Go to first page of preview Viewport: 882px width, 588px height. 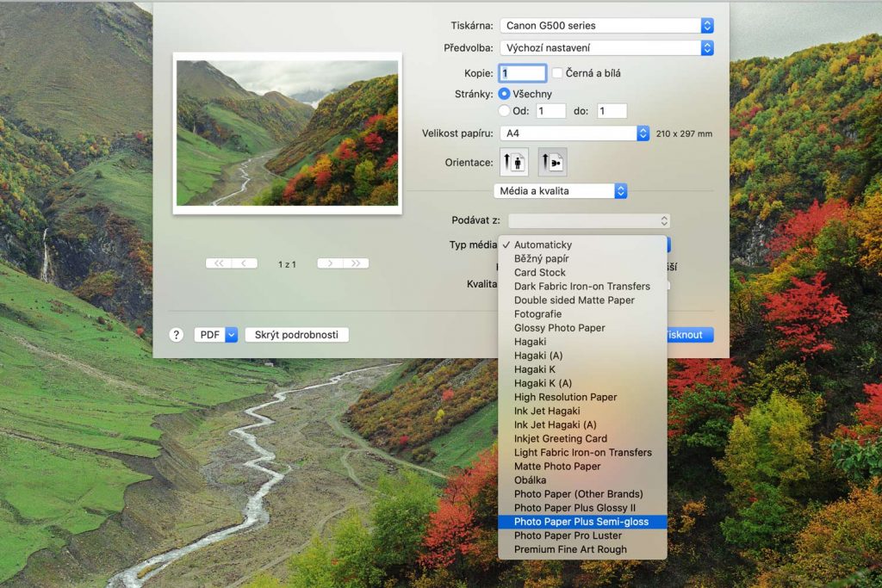click(x=219, y=263)
